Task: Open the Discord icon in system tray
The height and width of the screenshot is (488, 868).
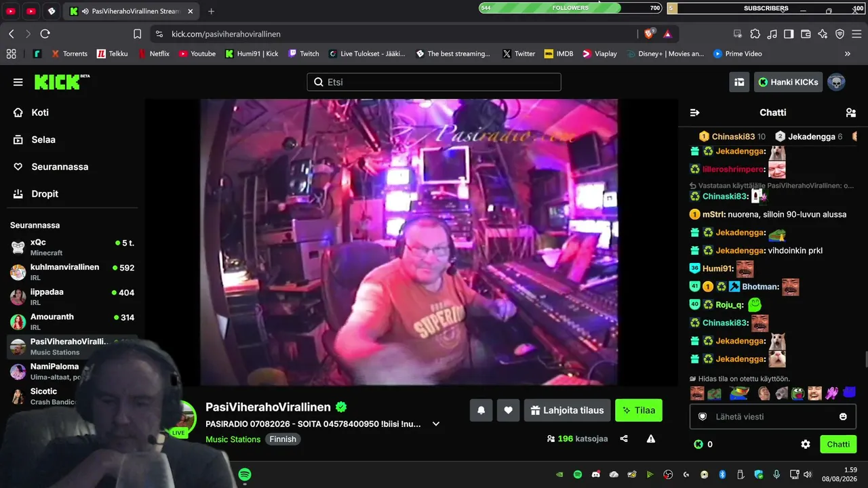Action: (596, 474)
